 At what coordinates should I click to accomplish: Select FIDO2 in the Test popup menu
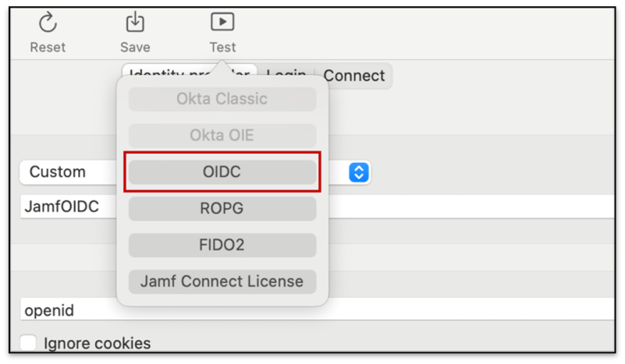[x=222, y=245]
